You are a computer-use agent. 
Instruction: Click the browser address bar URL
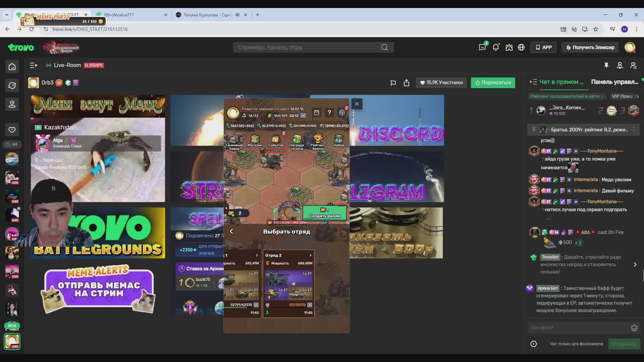click(x=90, y=29)
